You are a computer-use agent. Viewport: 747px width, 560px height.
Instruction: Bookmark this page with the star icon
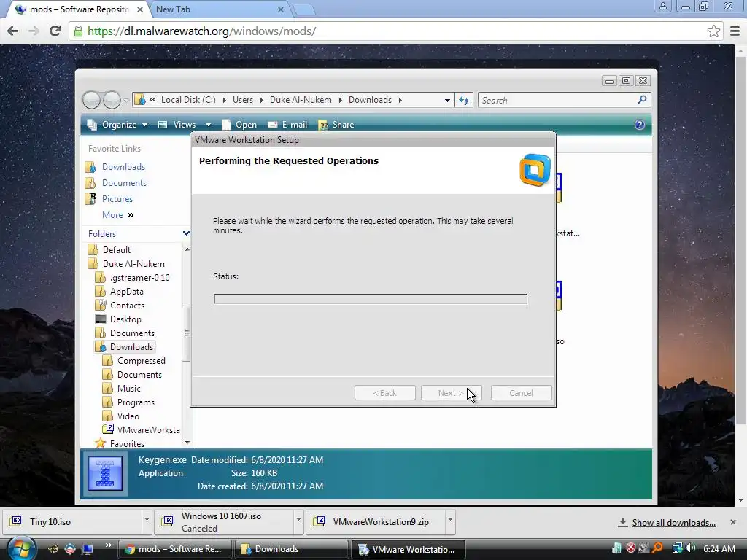[713, 31]
